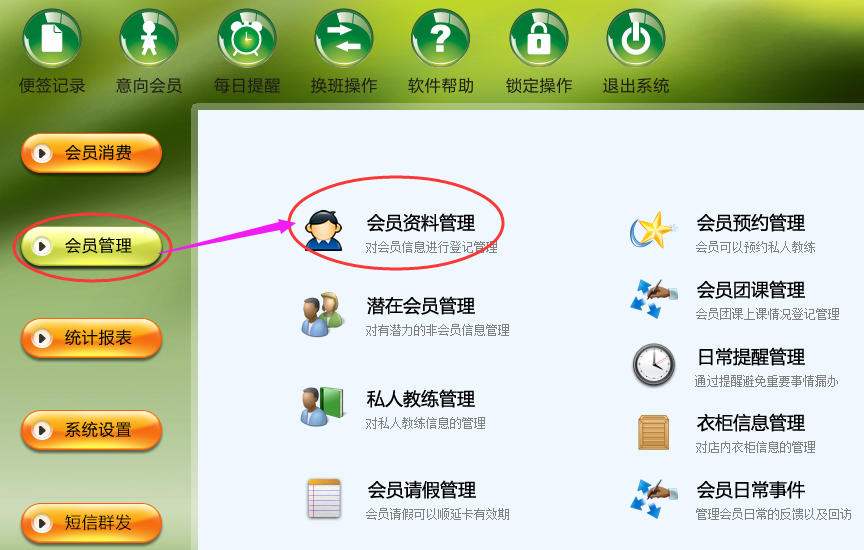
Task: Click the 私人教练管理 text link
Action: (x=420, y=399)
